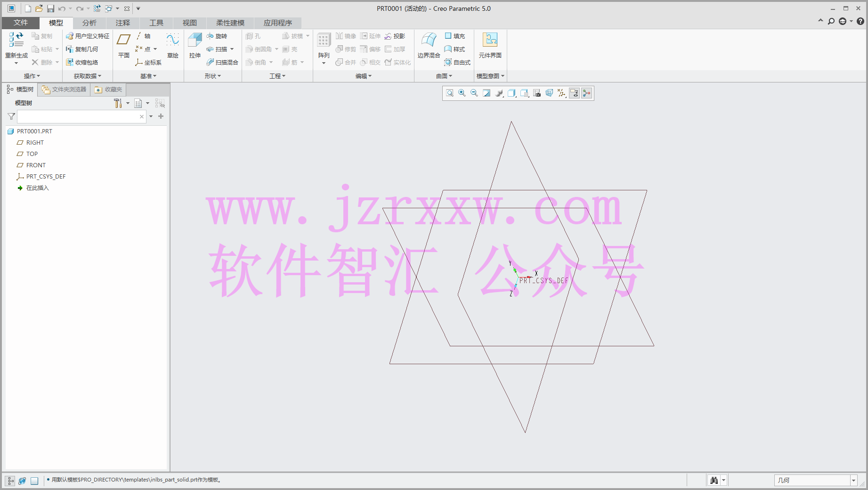Click the Zoom In icon in graphics toolbar
Image resolution: width=868 pixels, height=490 pixels.
click(x=462, y=93)
